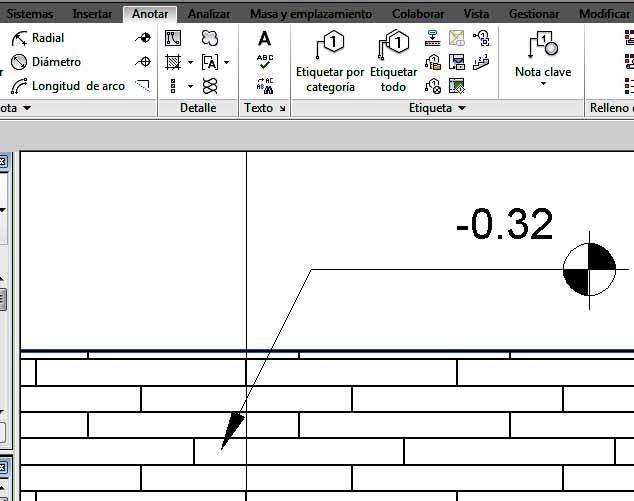
Task: Select the -0.32 elevation text
Action: (503, 225)
